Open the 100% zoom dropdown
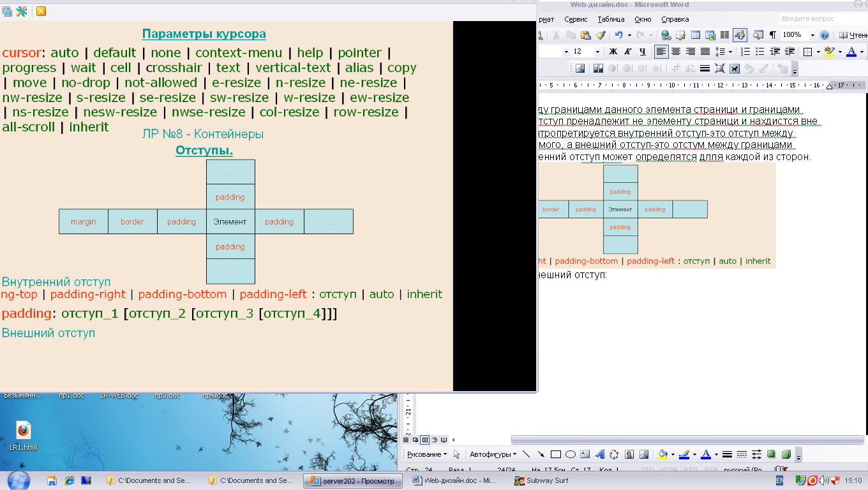This screenshot has width=868, height=490. 812,35
